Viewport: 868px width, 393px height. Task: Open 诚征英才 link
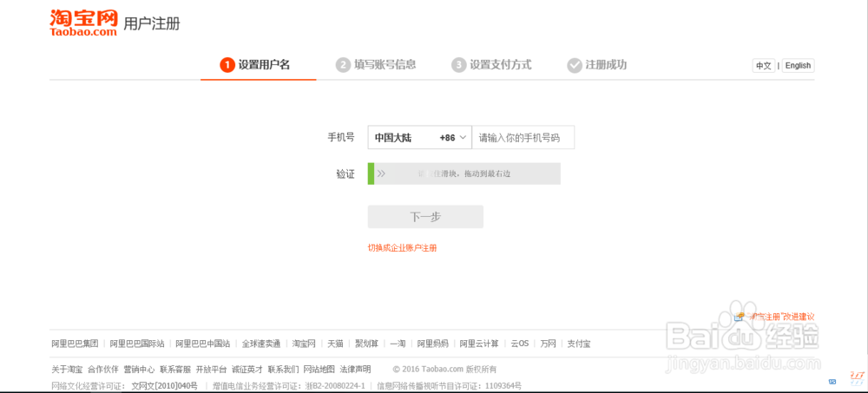coord(247,370)
